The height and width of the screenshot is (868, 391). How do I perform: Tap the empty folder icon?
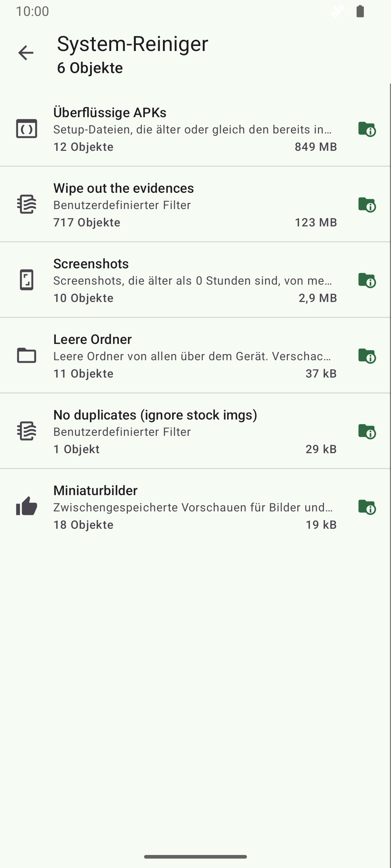tap(26, 356)
